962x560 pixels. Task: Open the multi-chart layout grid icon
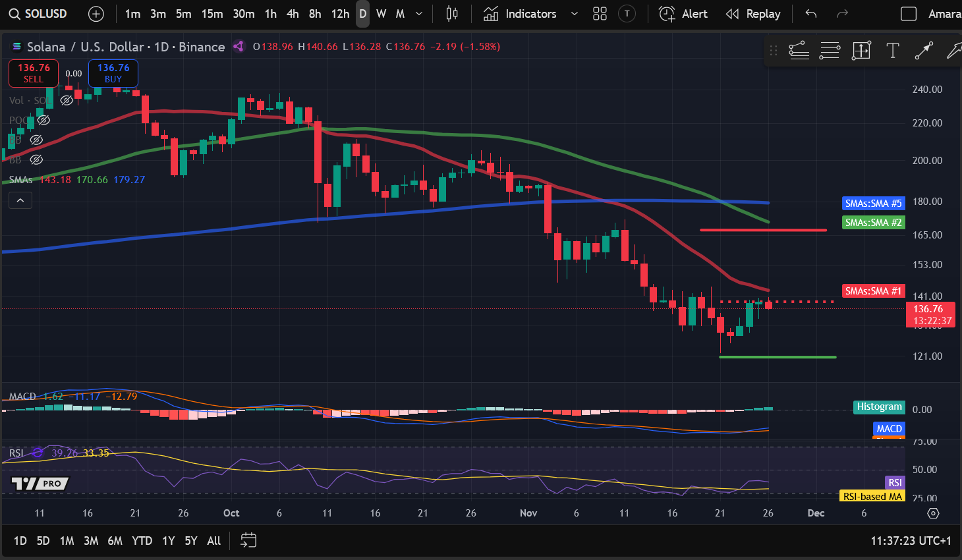[x=600, y=13]
